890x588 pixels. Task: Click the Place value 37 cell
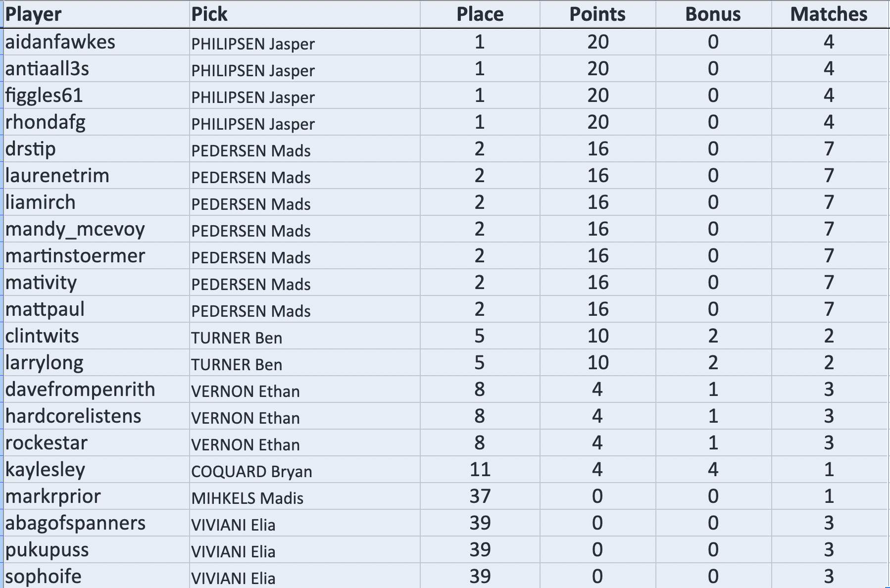tap(480, 496)
